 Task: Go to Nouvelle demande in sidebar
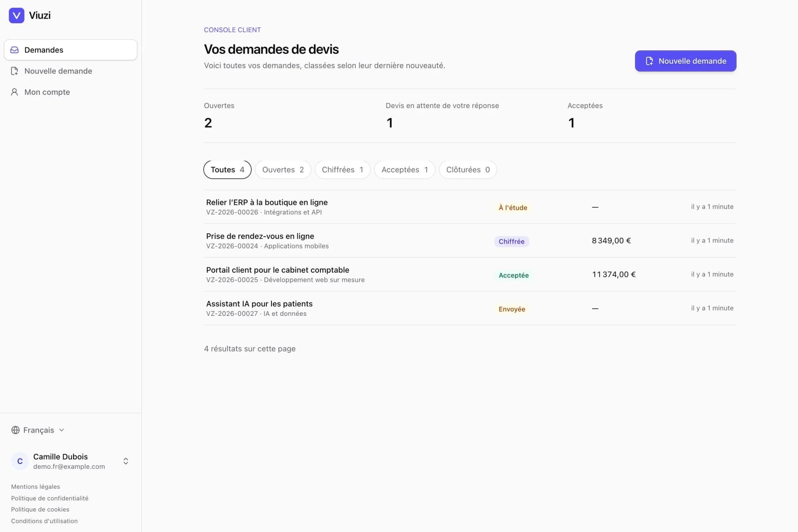point(71,71)
